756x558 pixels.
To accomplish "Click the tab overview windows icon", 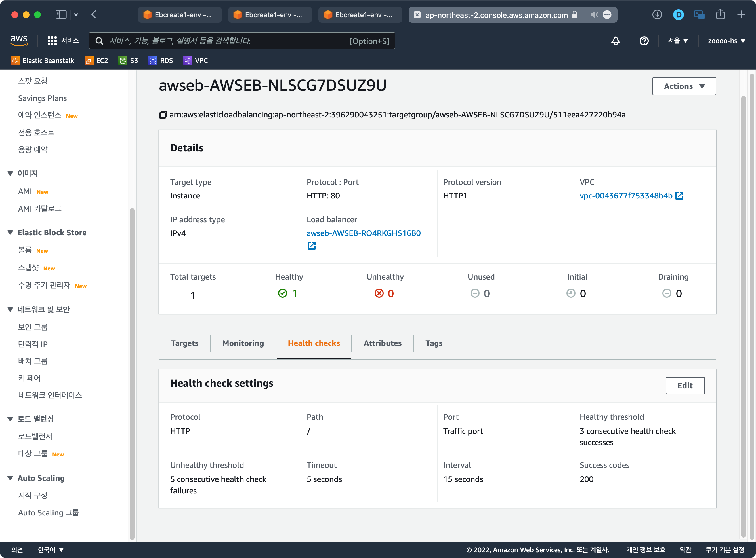I will pyautogui.click(x=699, y=14).
